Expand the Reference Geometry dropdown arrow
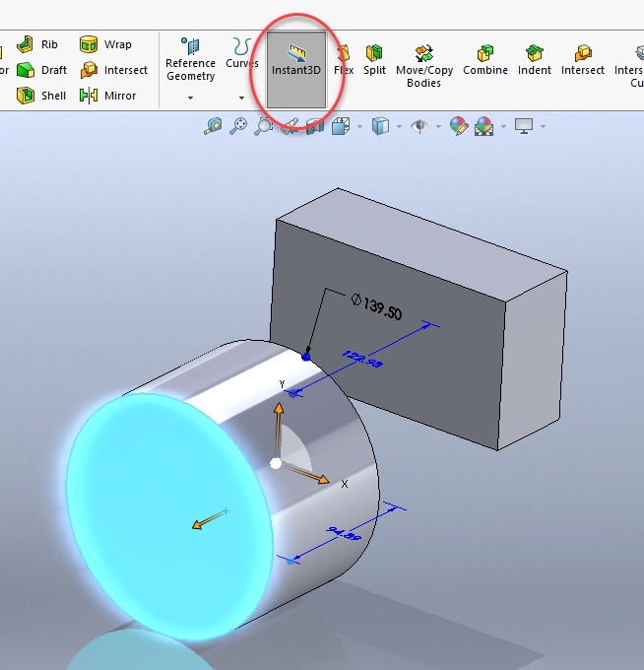644x670 pixels. pyautogui.click(x=190, y=98)
